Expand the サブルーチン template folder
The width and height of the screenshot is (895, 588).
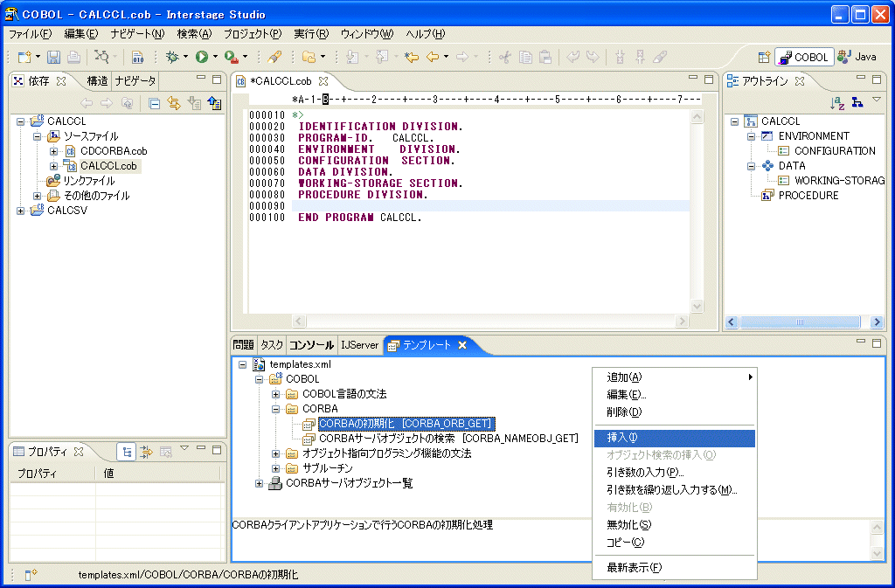click(x=275, y=468)
